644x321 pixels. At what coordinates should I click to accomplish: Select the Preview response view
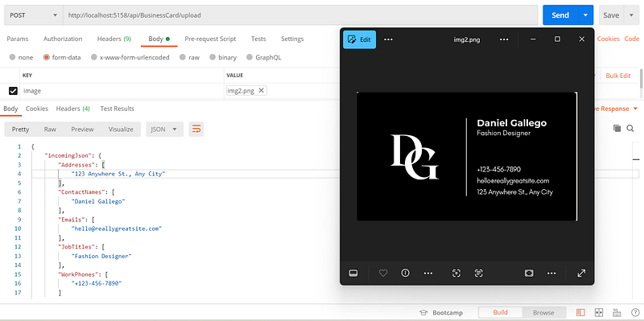tap(83, 130)
